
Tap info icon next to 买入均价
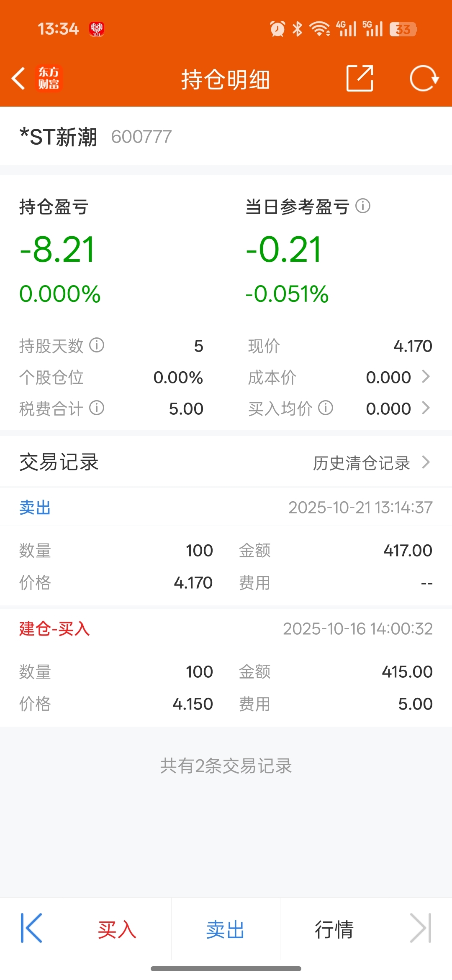[x=325, y=408]
